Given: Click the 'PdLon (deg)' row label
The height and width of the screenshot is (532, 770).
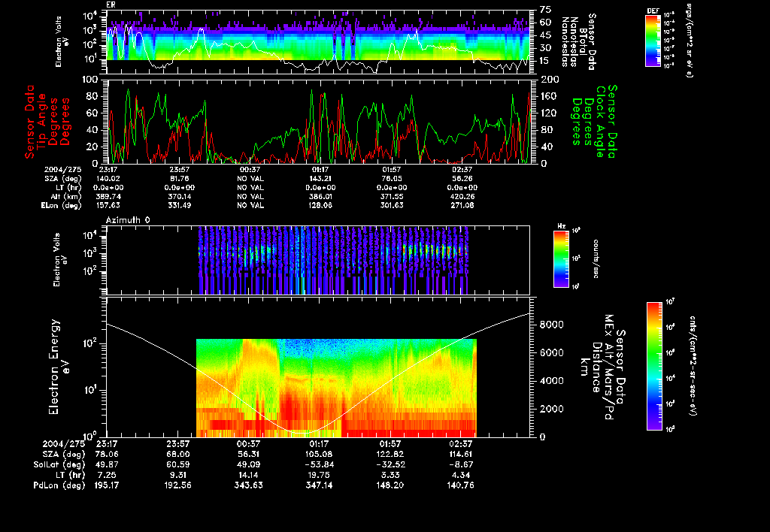Looking at the screenshot, I should (59, 485).
